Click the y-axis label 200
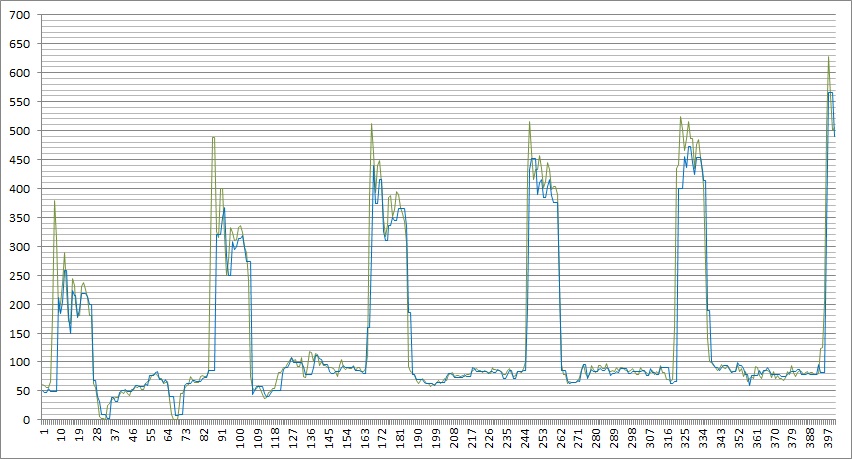The height and width of the screenshot is (459, 852). (x=20, y=305)
